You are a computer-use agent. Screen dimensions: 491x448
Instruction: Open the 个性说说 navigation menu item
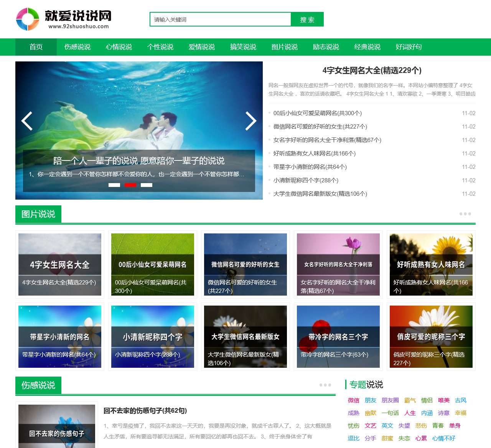click(160, 47)
